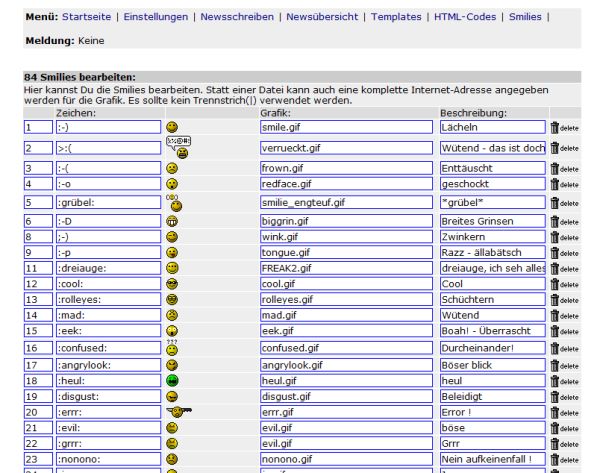Click the errr winged smiley image
This screenshot has width=600, height=473.
(179, 412)
